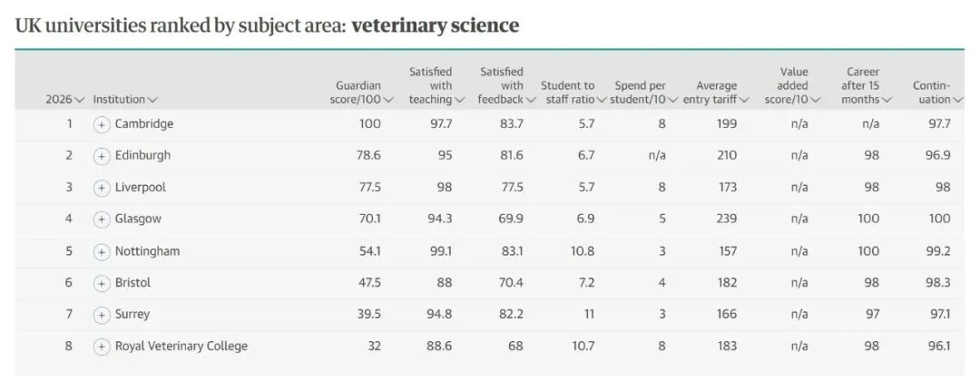Sort by Student to staff ratio
980x381 pixels.
(x=573, y=93)
